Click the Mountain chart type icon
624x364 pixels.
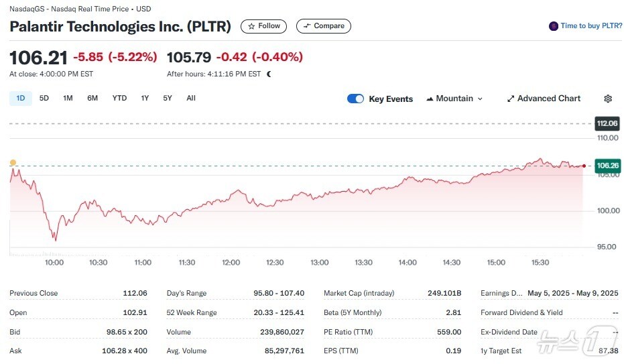tap(430, 99)
